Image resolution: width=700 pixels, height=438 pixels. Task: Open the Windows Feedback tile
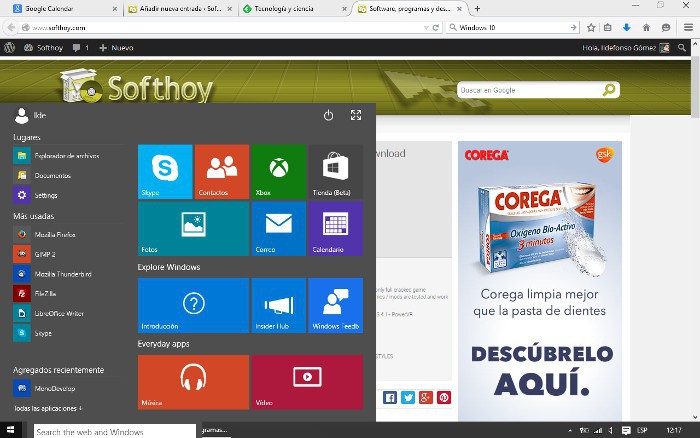[335, 305]
